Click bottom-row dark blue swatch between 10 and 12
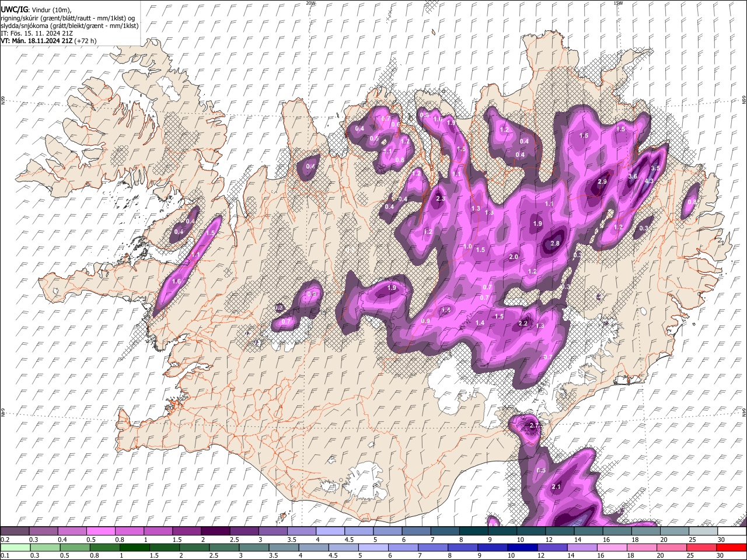The image size is (747, 560). tap(521, 547)
